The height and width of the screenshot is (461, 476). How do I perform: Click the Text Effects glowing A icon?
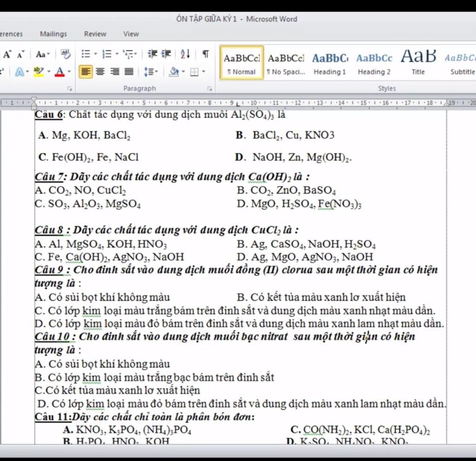pyautogui.click(x=20, y=72)
